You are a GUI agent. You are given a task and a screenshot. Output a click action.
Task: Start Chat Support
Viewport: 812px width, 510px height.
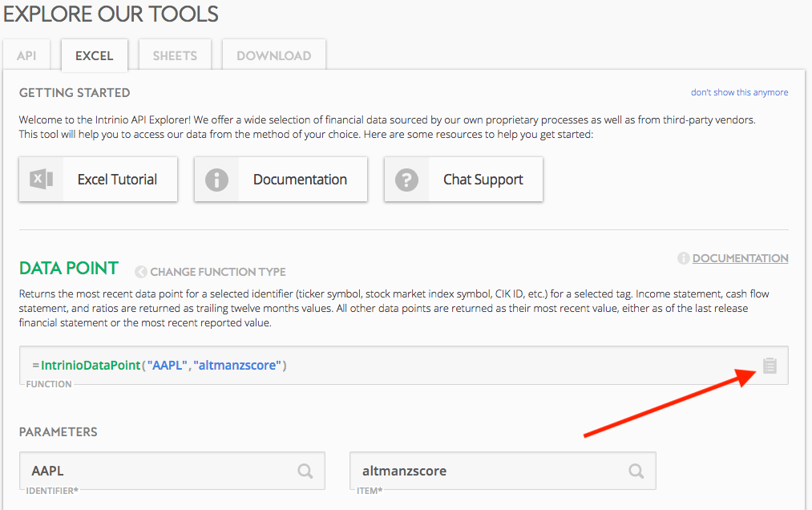coord(463,180)
